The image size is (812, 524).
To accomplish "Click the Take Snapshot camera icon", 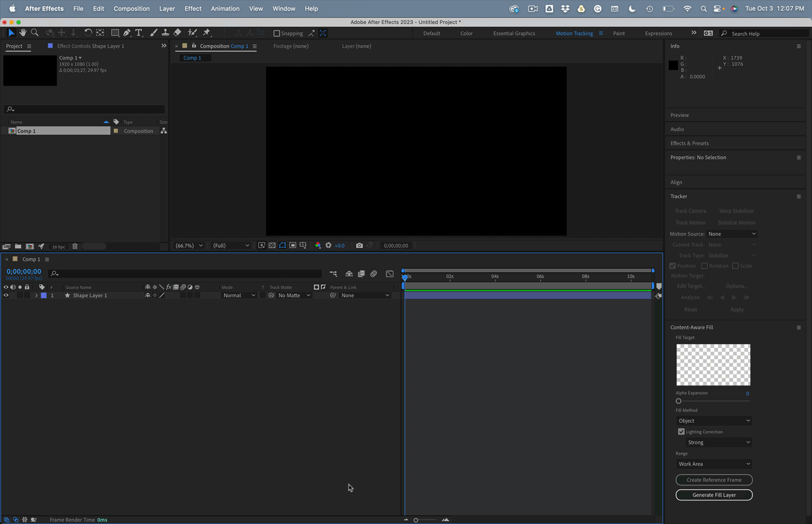I will click(x=360, y=245).
